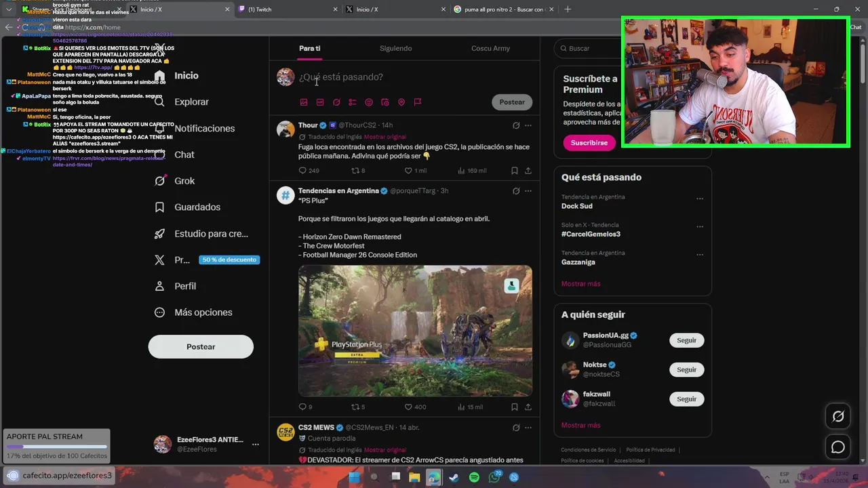Open more options on the CS2 MEWS post

click(x=528, y=428)
